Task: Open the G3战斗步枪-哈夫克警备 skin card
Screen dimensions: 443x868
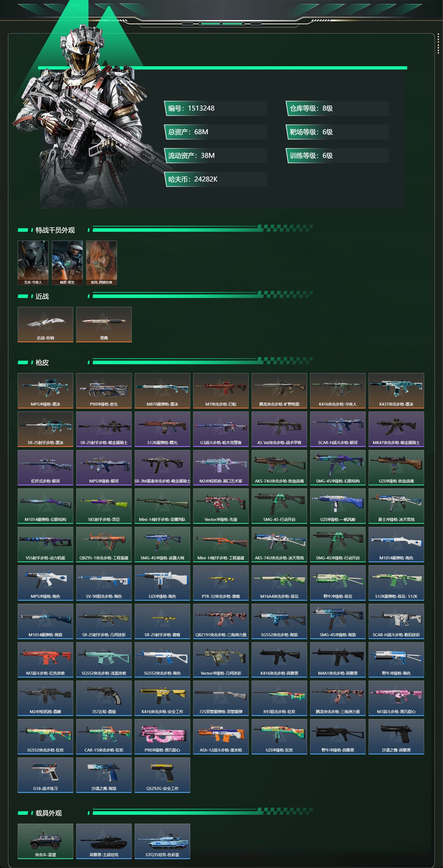Action: coord(221,429)
